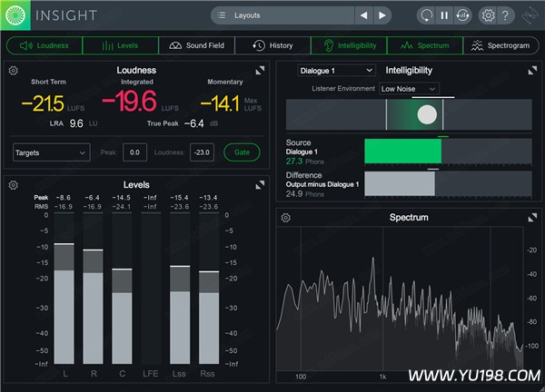Screen dimensions: 545x392
Task: Toggle the Gate button
Action: click(242, 152)
